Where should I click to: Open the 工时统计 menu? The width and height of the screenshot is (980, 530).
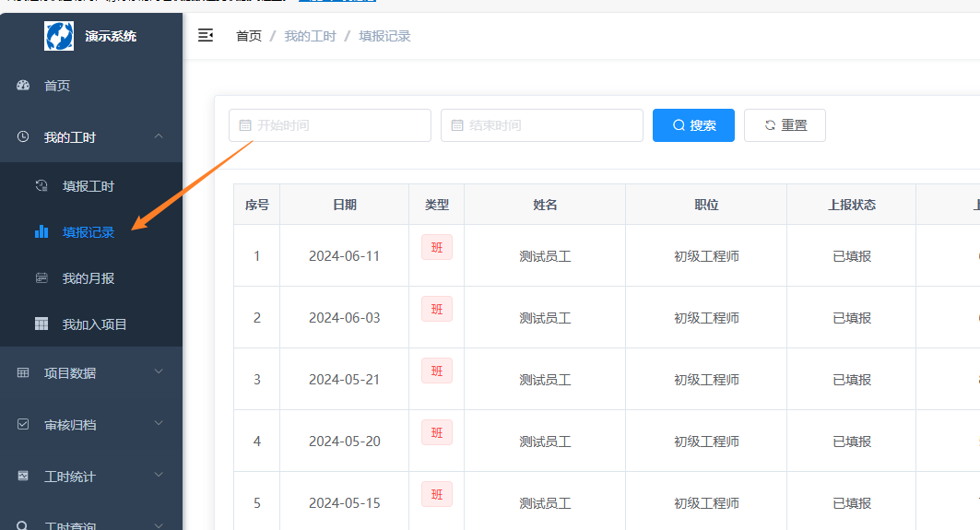coord(91,477)
